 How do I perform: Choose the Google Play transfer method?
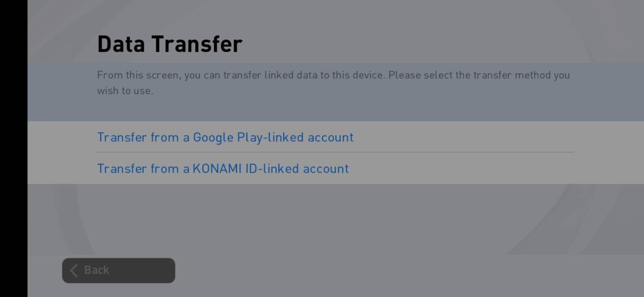(x=225, y=137)
